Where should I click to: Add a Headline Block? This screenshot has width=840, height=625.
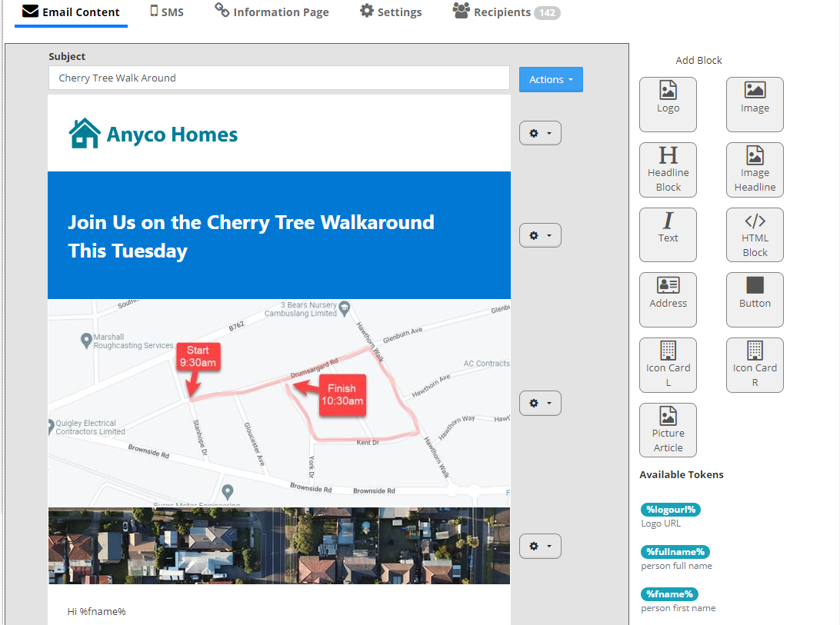(x=668, y=170)
